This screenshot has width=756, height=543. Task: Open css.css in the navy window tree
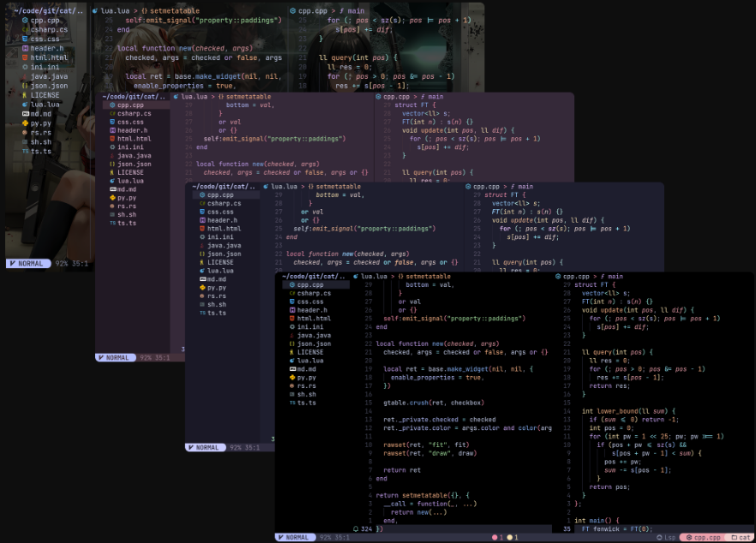pos(220,212)
